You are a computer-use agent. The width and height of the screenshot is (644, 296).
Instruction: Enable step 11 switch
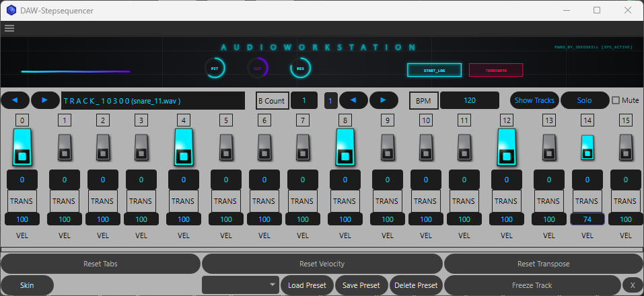(464, 147)
